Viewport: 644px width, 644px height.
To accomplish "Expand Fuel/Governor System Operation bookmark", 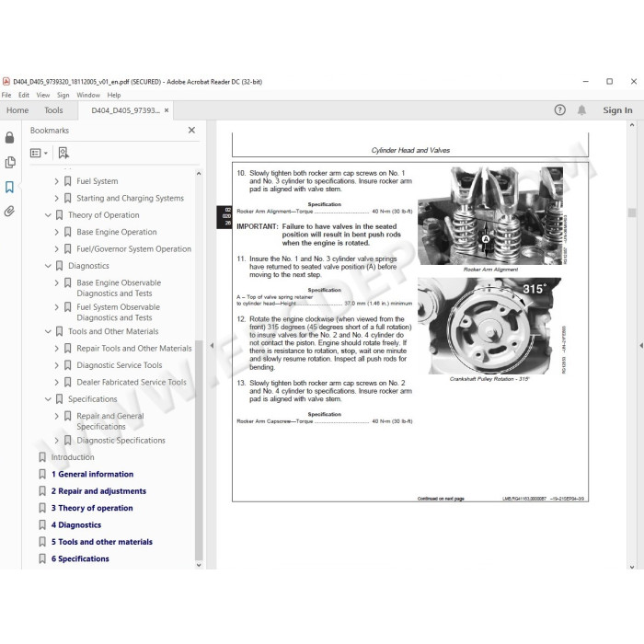I will (x=57, y=249).
